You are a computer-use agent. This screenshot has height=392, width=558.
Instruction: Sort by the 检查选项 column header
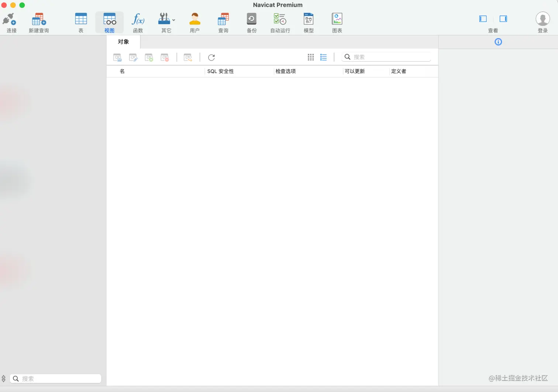click(x=286, y=71)
